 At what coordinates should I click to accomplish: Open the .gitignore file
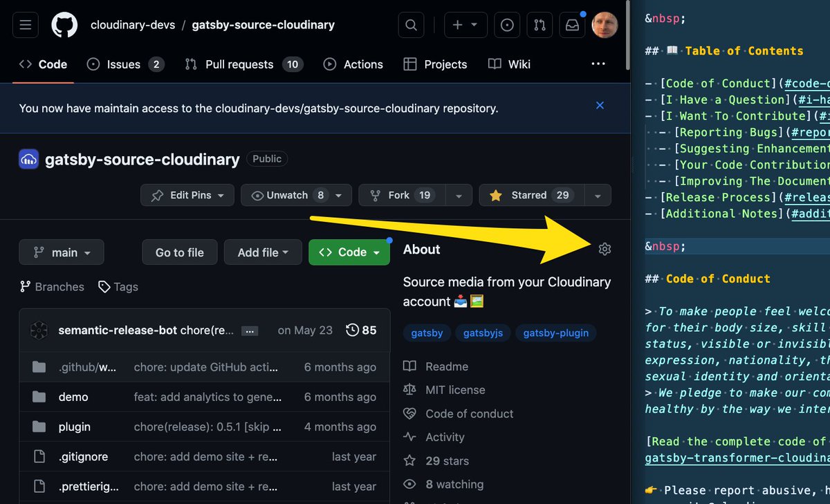(x=83, y=456)
